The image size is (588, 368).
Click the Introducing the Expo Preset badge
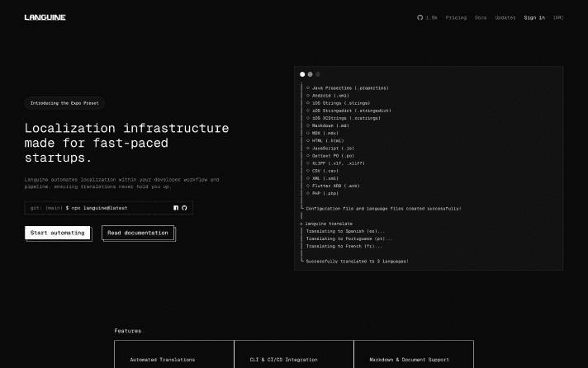(64, 103)
